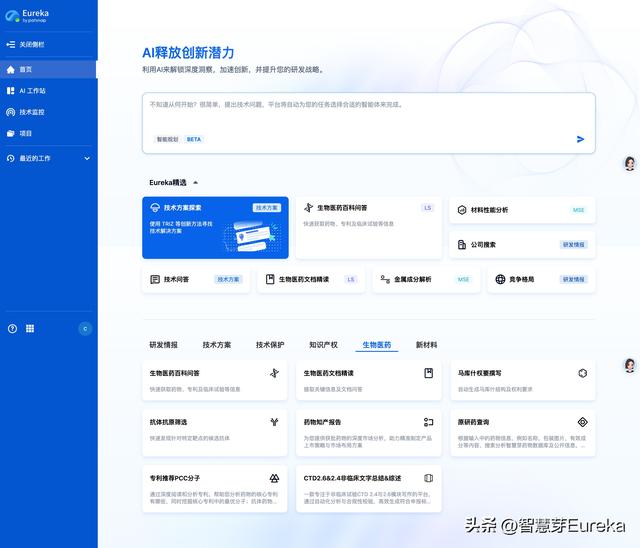The width and height of the screenshot is (640, 548).
Task: Click the BETA label in the input box
Action: click(193, 139)
